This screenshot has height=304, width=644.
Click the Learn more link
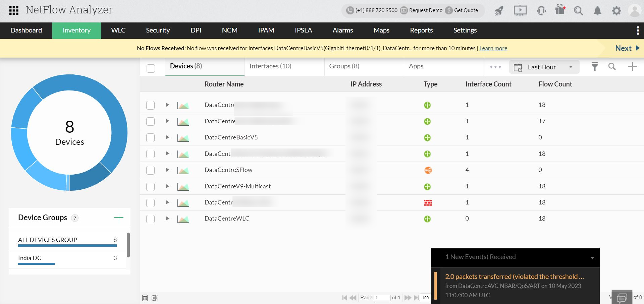point(493,48)
